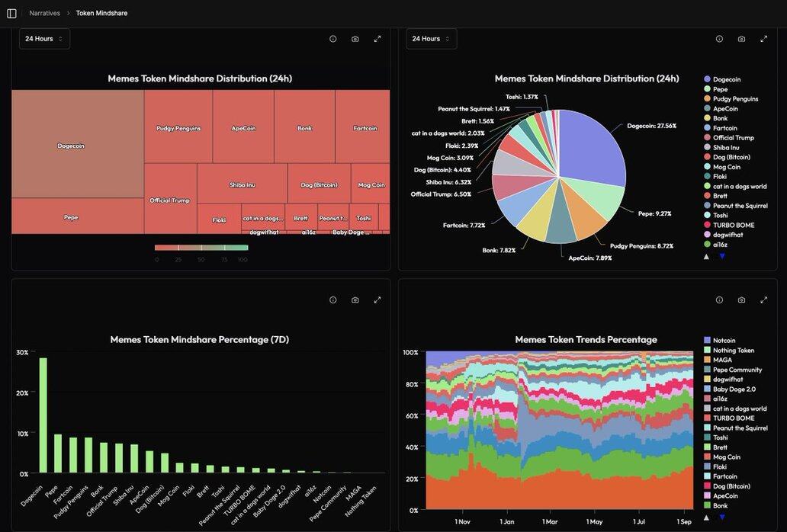Screen dimensions: 787x532
Task: Click 'Pepe: 9.27%' pie label
Action: pyautogui.click(x=654, y=213)
